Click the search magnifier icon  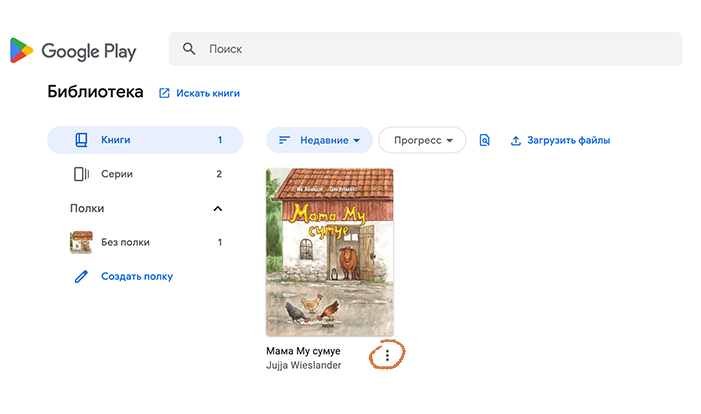pyautogui.click(x=189, y=49)
